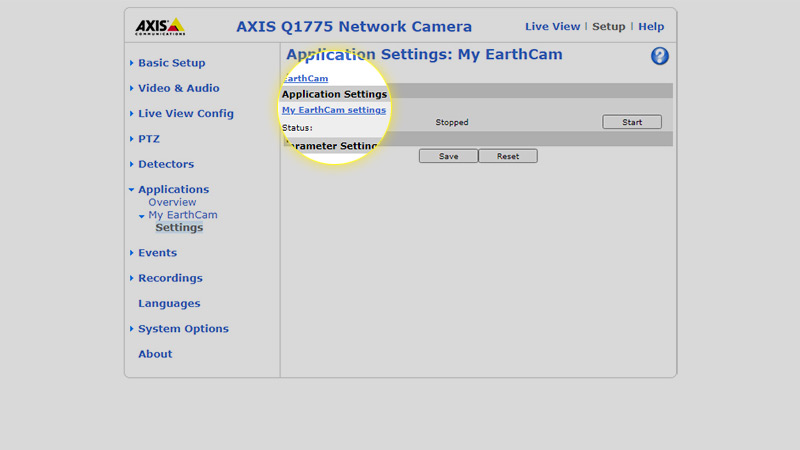Save the parameter settings
The height and width of the screenshot is (450, 800).
pyautogui.click(x=448, y=156)
